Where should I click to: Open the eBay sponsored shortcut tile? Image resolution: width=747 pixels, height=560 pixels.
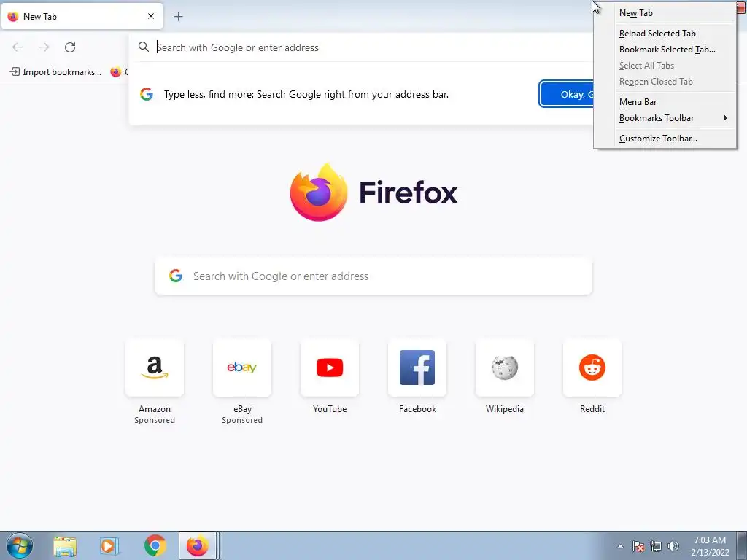(242, 367)
